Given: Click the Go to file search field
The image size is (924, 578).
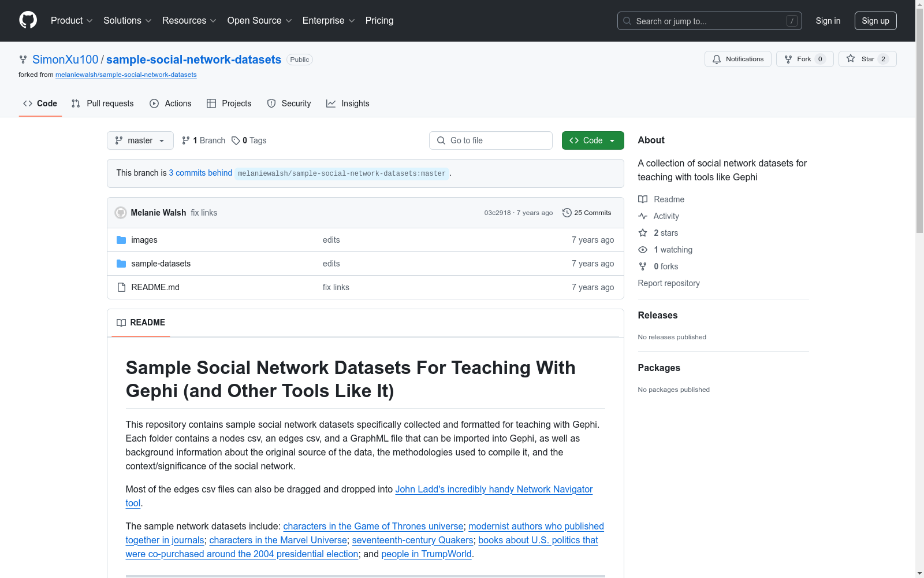Looking at the screenshot, I should pyautogui.click(x=491, y=140).
